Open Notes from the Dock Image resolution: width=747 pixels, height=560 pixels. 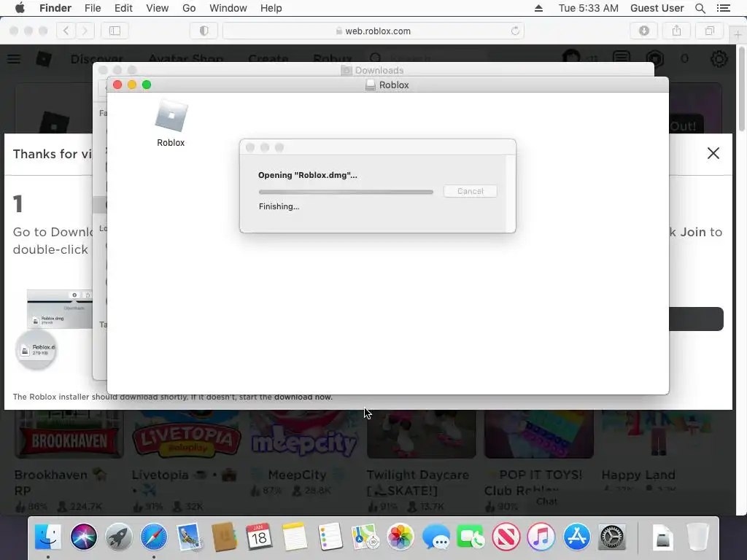pyautogui.click(x=295, y=537)
